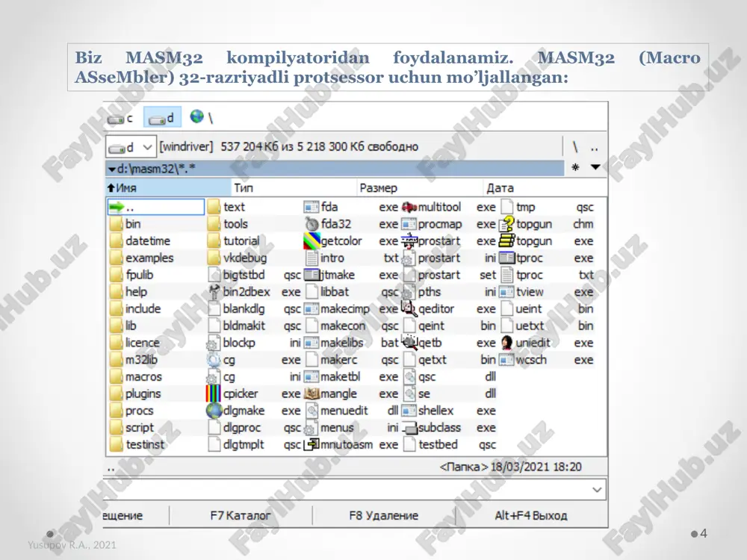Click the Alt+F4 Выход button
This screenshot has width=747, height=560.
point(531,516)
